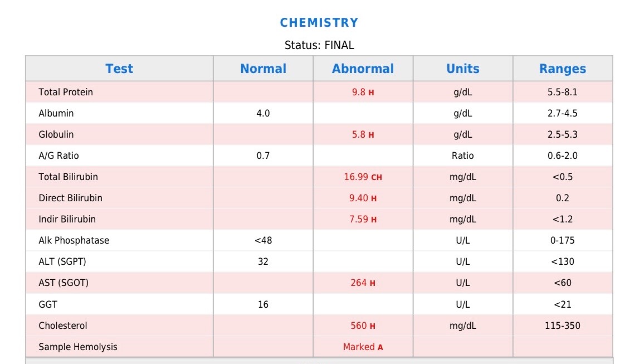Select the Albumin test name

click(x=56, y=113)
